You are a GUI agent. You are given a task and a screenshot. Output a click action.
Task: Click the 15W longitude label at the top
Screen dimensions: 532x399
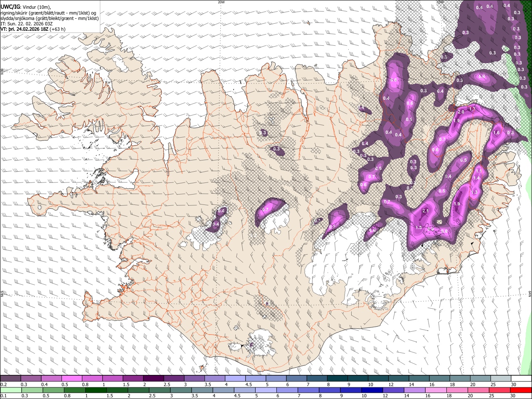click(x=440, y=2)
